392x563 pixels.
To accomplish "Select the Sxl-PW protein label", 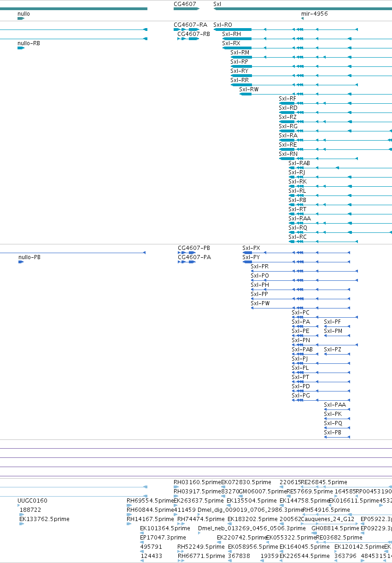I will pyautogui.click(x=260, y=303).
